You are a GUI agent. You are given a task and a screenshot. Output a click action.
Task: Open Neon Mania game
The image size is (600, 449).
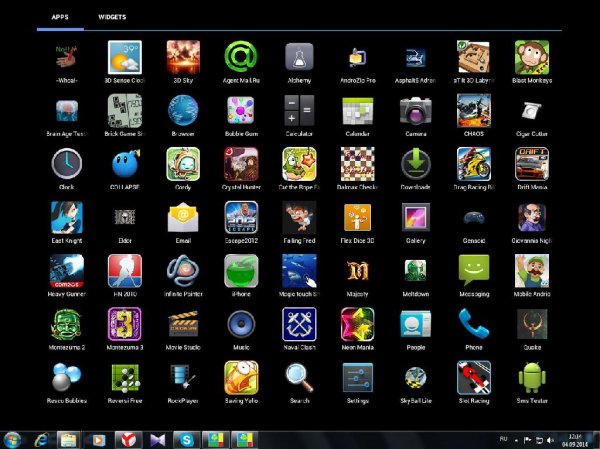pyautogui.click(x=357, y=324)
